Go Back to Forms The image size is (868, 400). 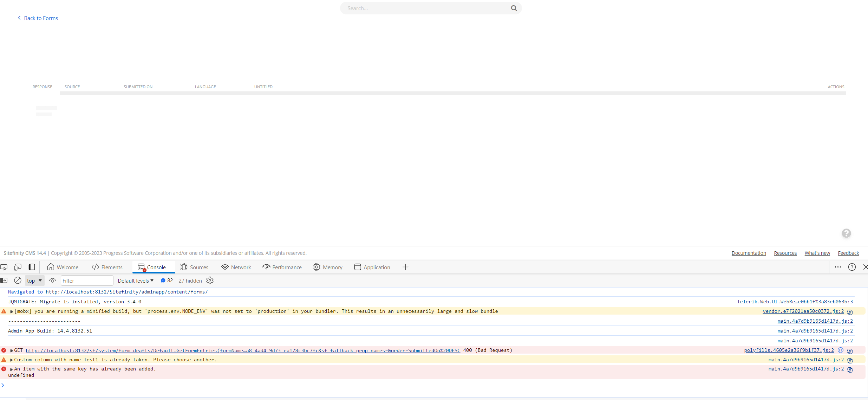[38, 18]
